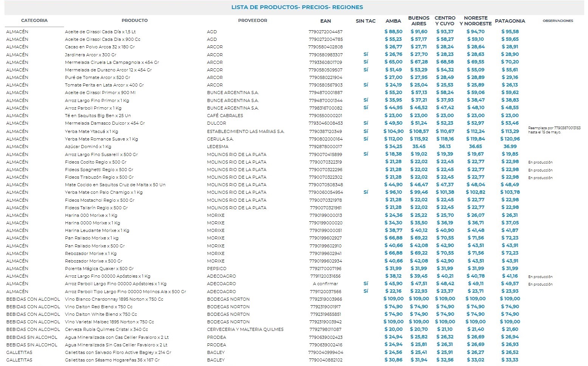
Task: Click 'Sí' in Jardinera Arcor row
Action: click(x=366, y=54)
